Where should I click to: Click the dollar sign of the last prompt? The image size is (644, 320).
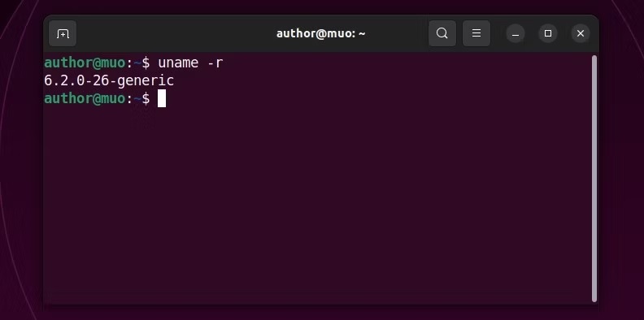pos(146,98)
